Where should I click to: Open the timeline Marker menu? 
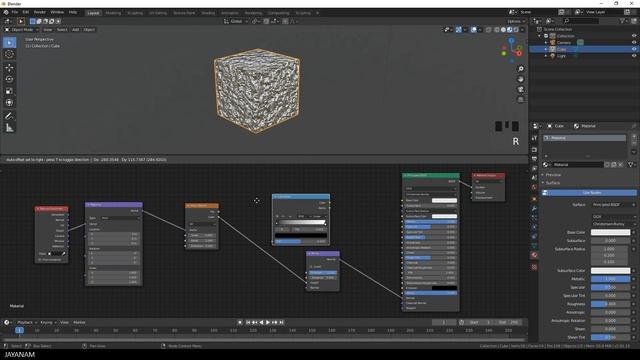[x=79, y=322]
